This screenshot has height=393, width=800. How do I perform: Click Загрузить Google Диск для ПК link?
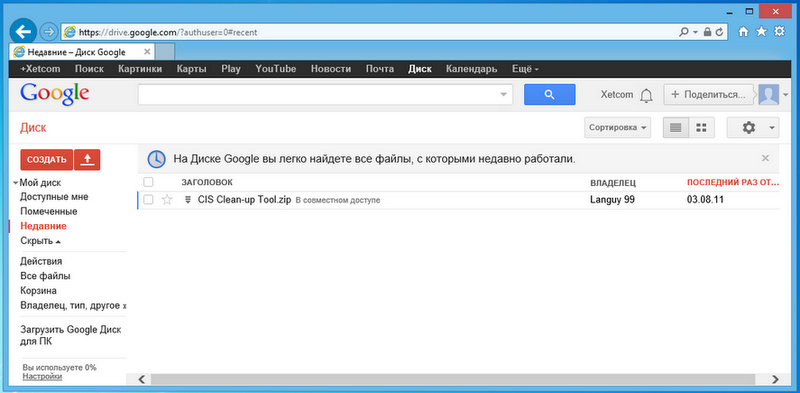[x=71, y=335]
